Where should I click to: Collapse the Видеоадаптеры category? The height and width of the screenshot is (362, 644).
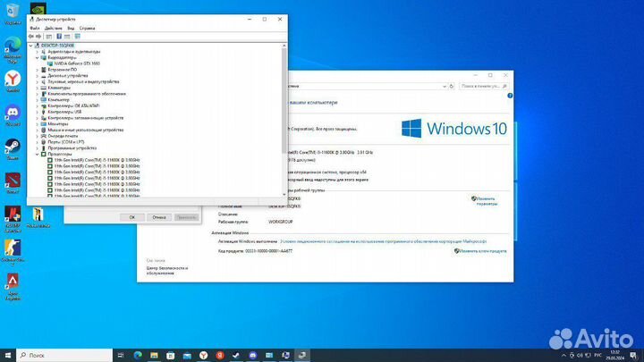click(37, 58)
